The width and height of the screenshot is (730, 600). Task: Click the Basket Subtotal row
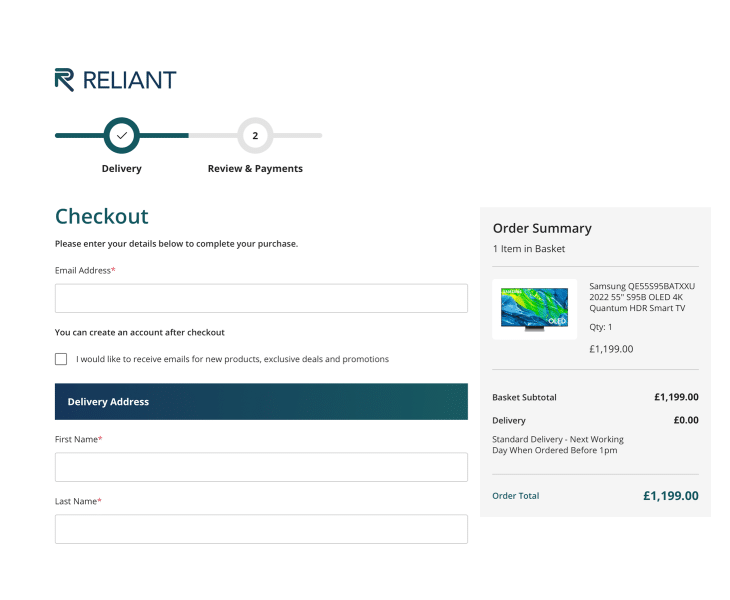click(x=595, y=397)
